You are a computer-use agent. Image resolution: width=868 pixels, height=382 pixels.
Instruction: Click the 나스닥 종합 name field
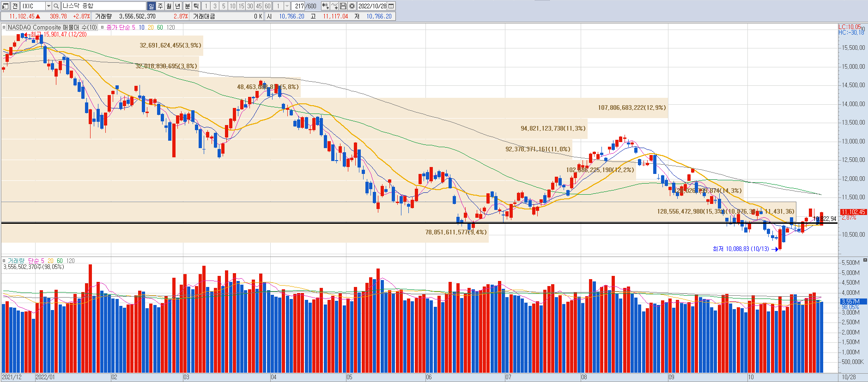click(x=104, y=6)
